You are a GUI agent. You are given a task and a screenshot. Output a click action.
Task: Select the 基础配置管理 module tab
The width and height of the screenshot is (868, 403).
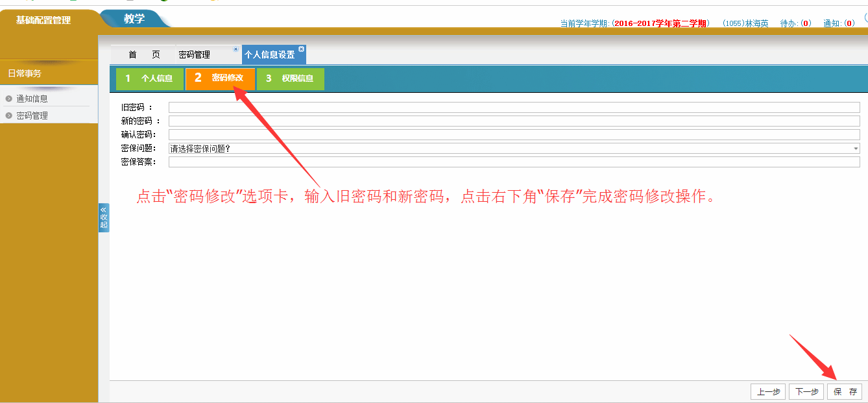tap(43, 20)
